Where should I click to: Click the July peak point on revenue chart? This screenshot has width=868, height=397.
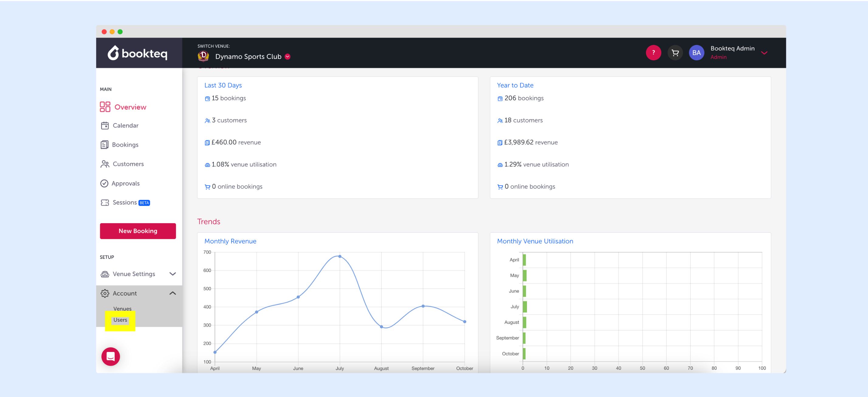[x=340, y=256]
